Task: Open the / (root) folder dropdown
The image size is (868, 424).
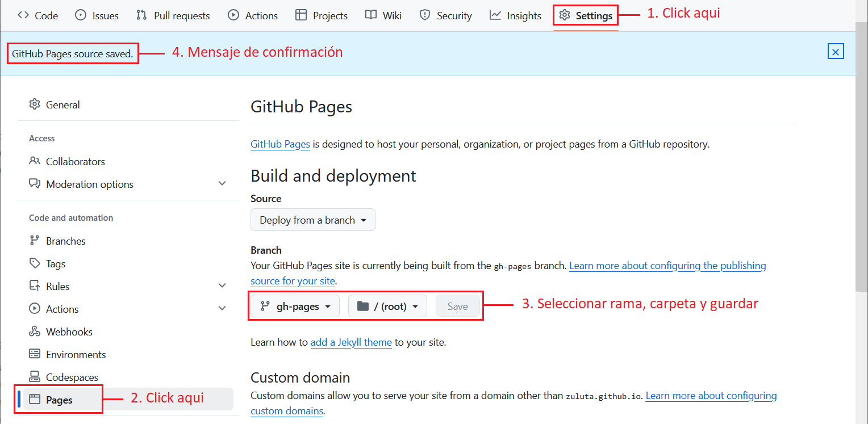Action: [x=387, y=307]
